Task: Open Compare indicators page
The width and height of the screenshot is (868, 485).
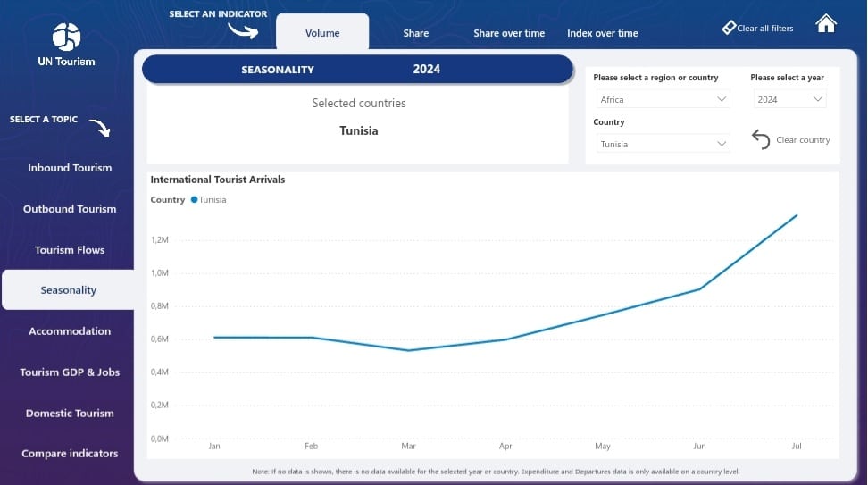Action: 70,454
